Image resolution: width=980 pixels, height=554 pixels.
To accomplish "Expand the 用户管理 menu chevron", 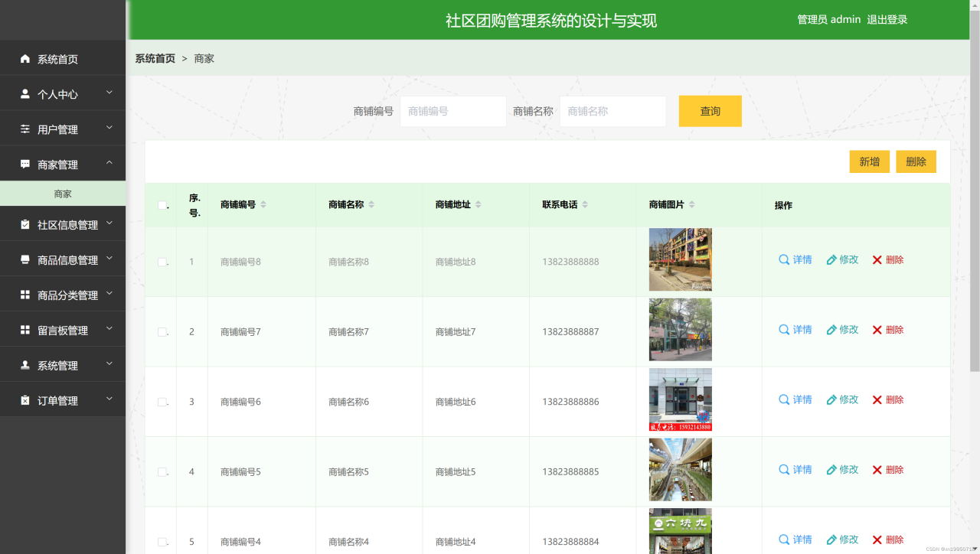I will 109,128.
